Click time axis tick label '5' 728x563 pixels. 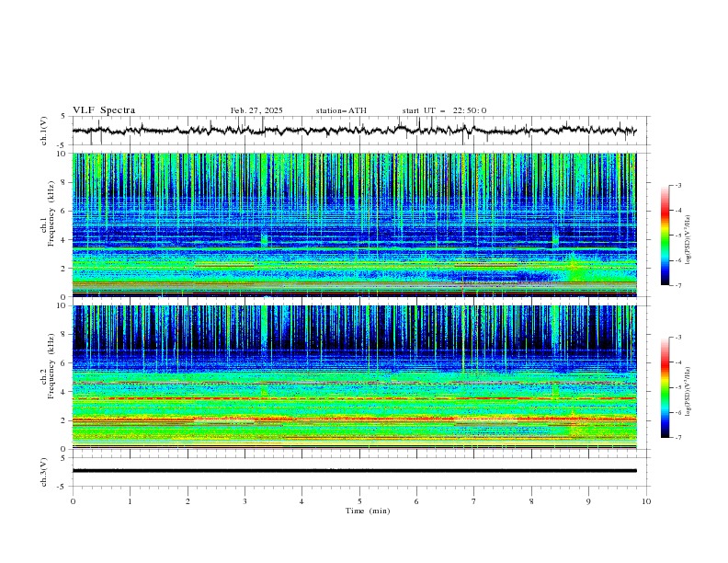point(359,501)
